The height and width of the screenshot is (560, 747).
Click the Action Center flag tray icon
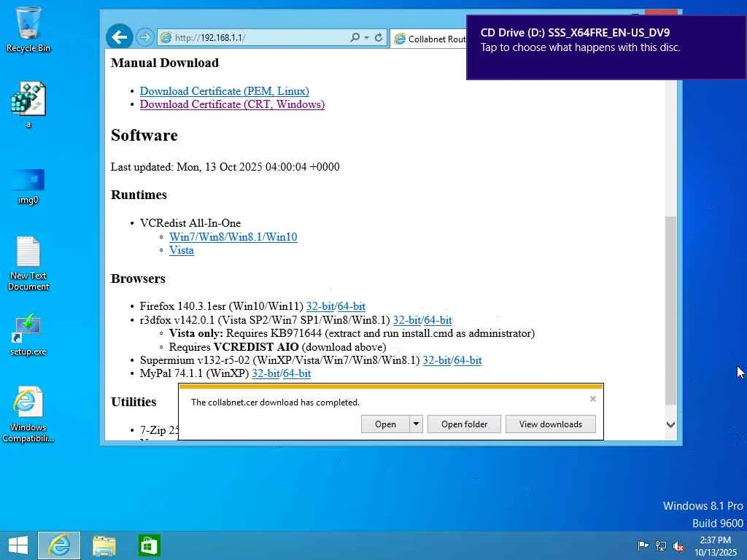643,545
